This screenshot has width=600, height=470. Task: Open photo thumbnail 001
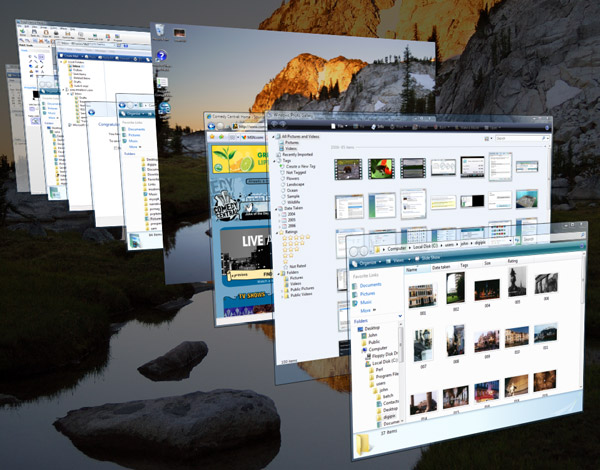[x=421, y=294]
